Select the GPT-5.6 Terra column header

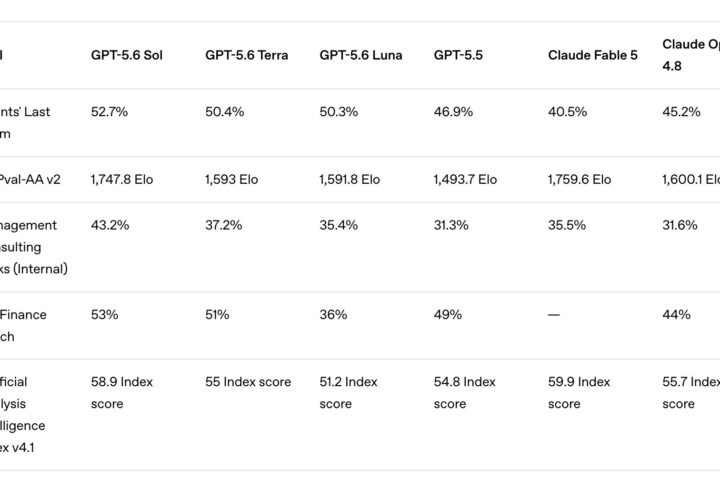[x=247, y=55]
